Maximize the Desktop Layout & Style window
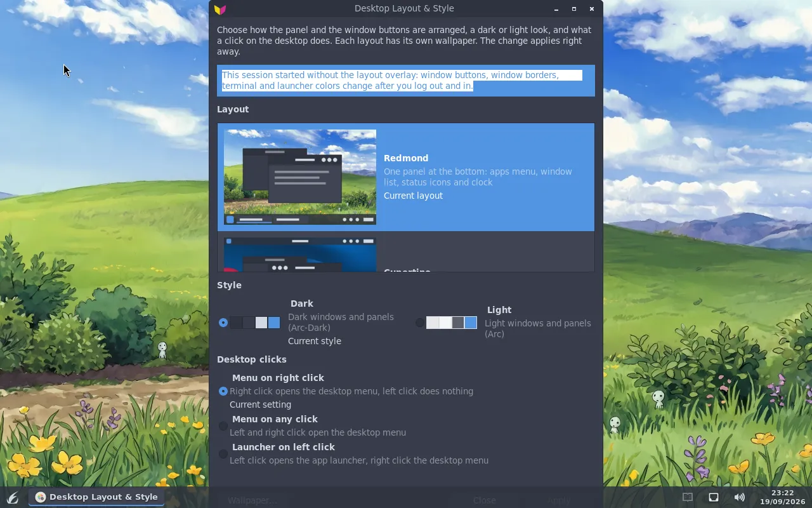This screenshot has height=508, width=812. (x=574, y=9)
